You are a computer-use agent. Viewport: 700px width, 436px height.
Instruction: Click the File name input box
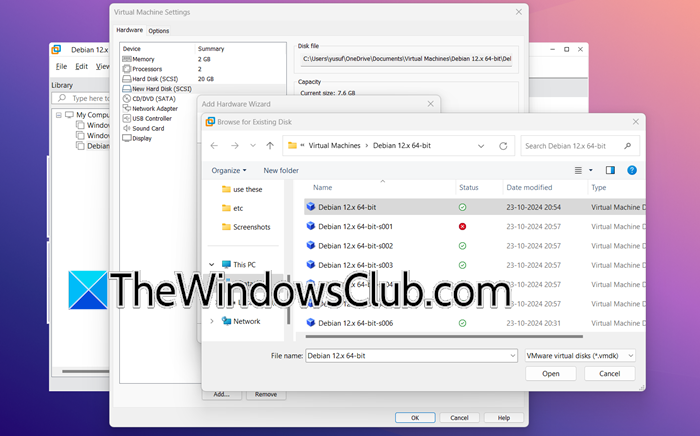(x=406, y=356)
